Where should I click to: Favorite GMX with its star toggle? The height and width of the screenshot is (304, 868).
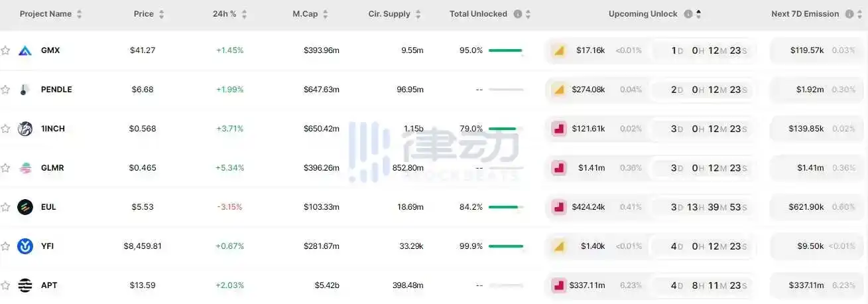tap(5, 50)
